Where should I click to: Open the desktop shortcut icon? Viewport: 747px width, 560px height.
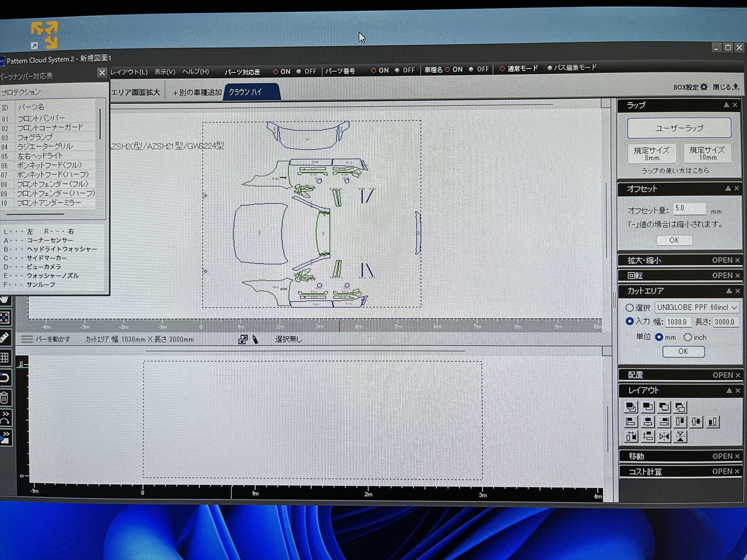click(44, 35)
